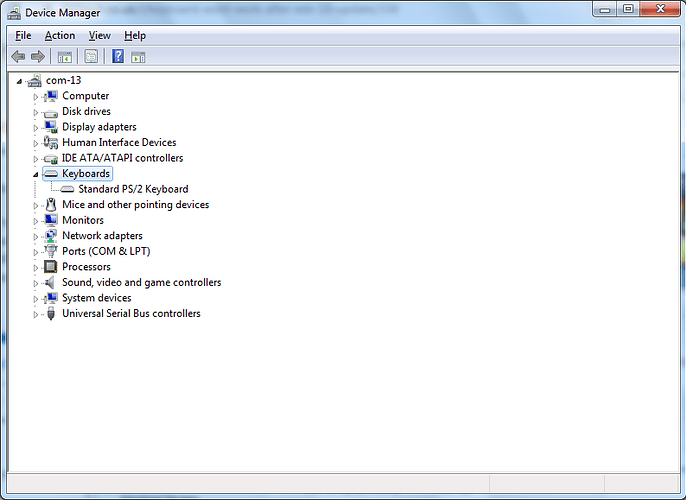Image resolution: width=686 pixels, height=500 pixels.
Task: Select the com-13 tree label
Action: pyautogui.click(x=63, y=80)
